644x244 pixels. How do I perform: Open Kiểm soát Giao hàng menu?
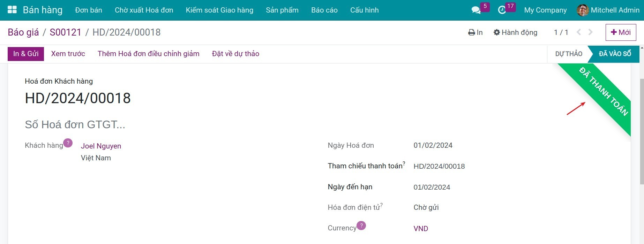pos(219,10)
